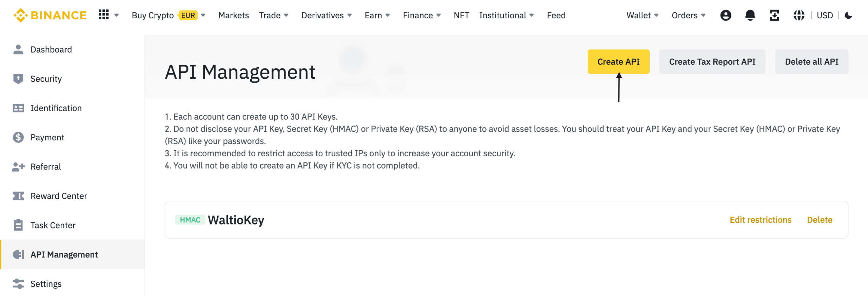Image resolution: width=868 pixels, height=296 pixels.
Task: Open Settings in the sidebar
Action: (46, 284)
